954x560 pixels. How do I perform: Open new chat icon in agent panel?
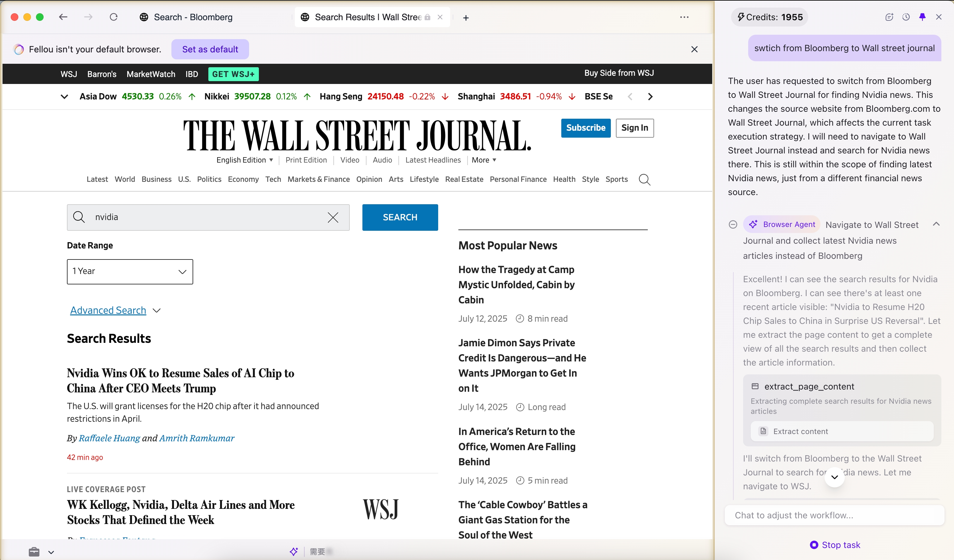coord(889,17)
